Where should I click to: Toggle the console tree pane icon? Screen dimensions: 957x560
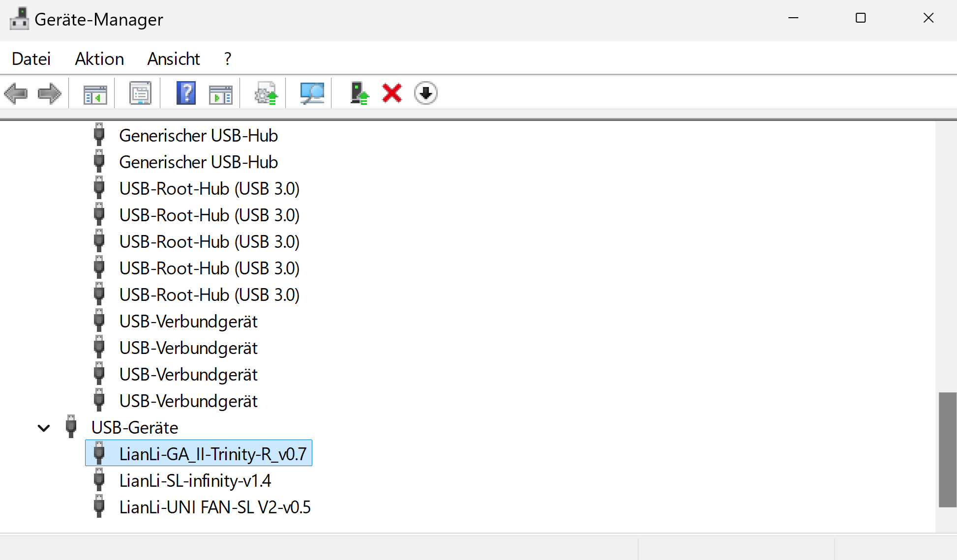pyautogui.click(x=95, y=93)
